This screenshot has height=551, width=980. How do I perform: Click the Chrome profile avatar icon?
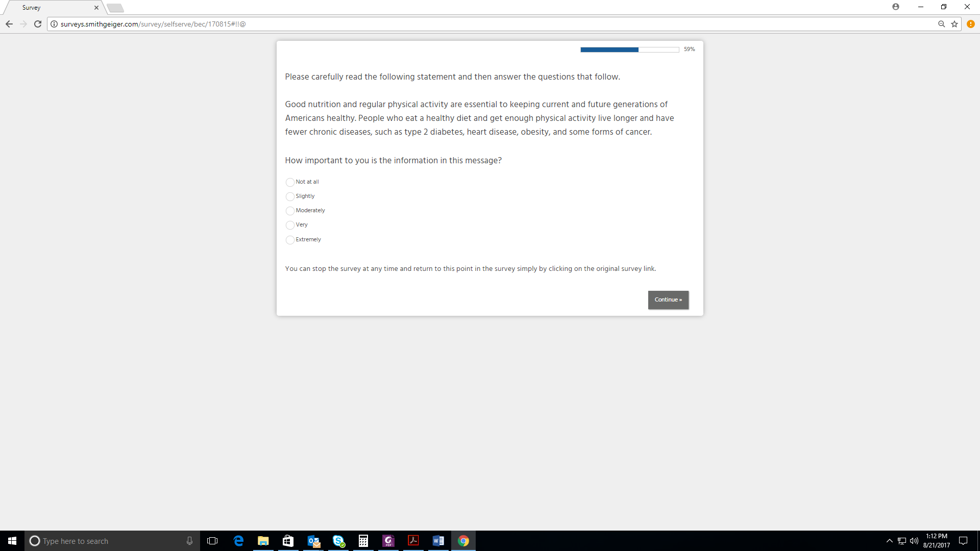[x=896, y=7]
